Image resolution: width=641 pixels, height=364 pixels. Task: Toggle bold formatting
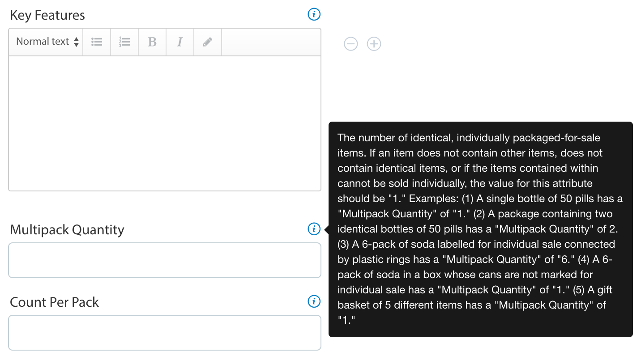click(x=152, y=42)
